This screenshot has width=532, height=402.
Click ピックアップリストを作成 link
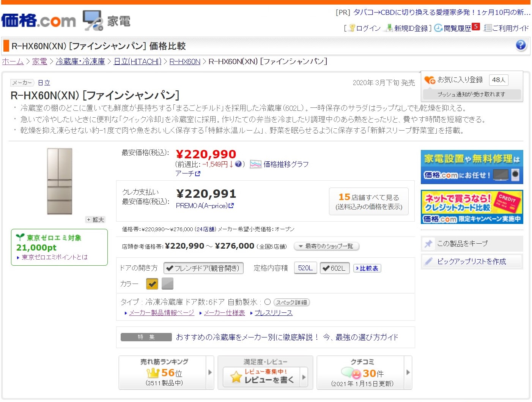click(x=472, y=261)
